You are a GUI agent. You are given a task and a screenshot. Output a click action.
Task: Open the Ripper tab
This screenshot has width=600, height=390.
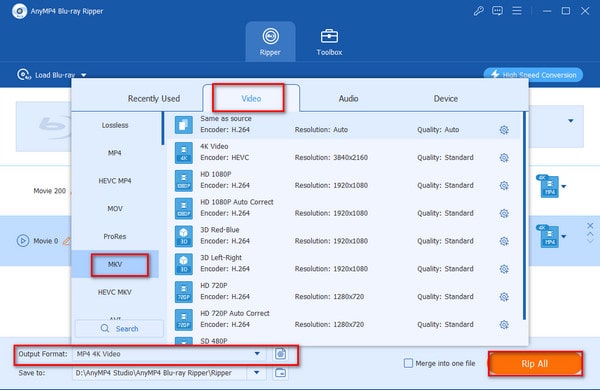(270, 41)
